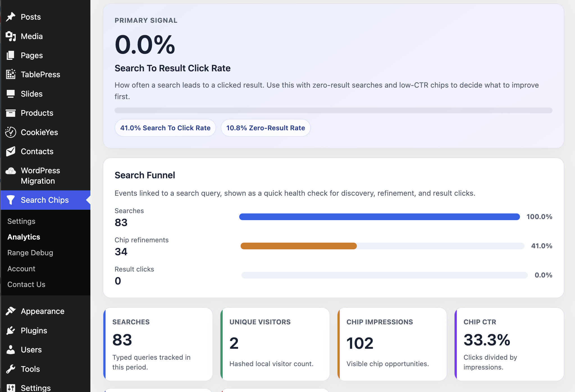
Task: Click the primary signal progress bar
Action: click(334, 110)
